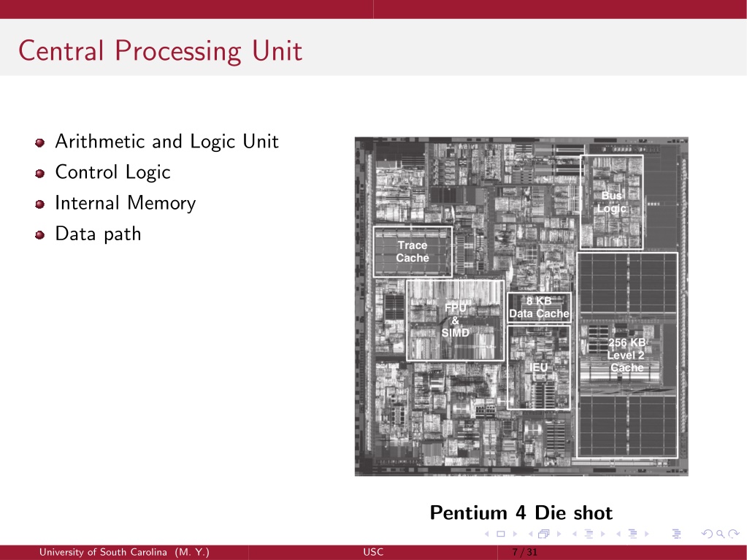This screenshot has height=560, width=747.
Task: Click the 'Arithmetic and Logic Unit' bullet
Action: (x=166, y=142)
